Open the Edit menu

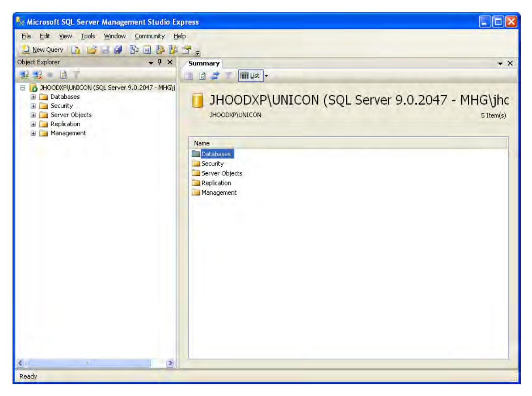tap(45, 36)
